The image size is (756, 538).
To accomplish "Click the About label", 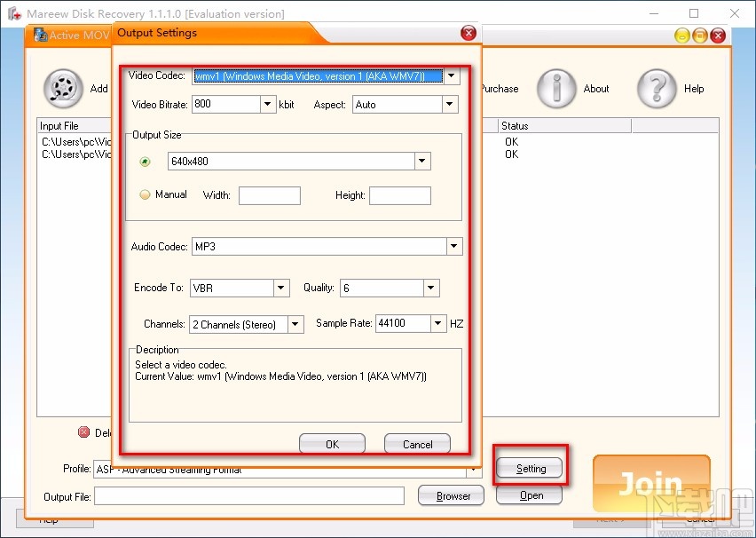I will [x=596, y=89].
